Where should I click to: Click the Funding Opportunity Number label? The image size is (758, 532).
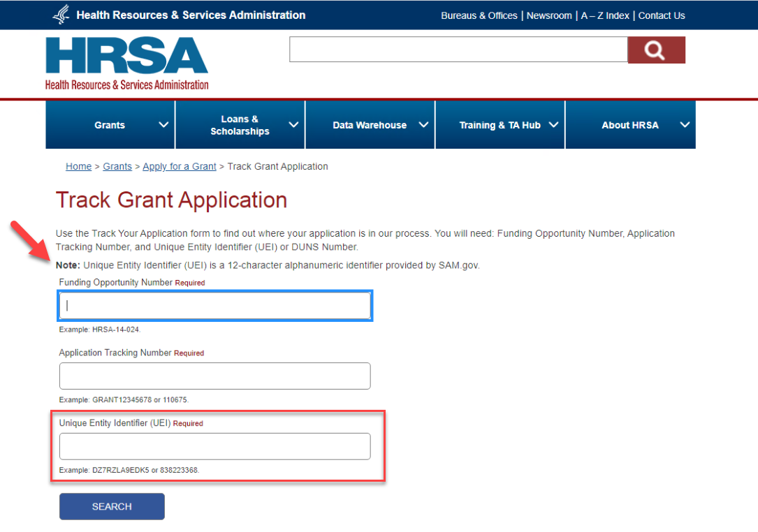coord(115,282)
